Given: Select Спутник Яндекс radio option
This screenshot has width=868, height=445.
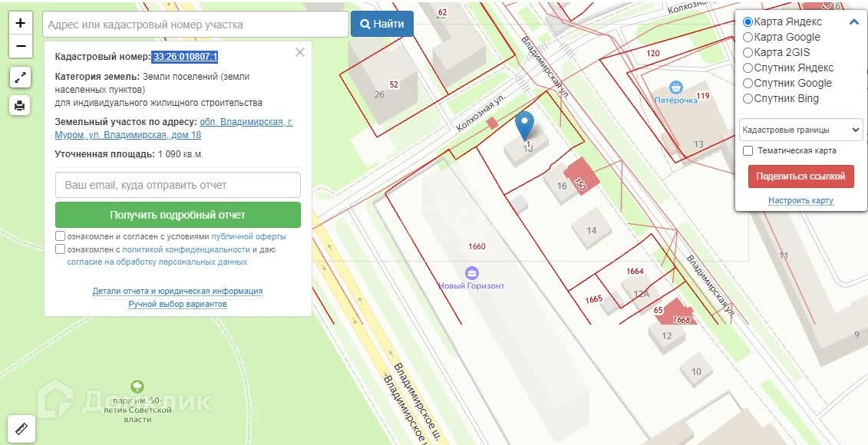Looking at the screenshot, I should coord(748,68).
